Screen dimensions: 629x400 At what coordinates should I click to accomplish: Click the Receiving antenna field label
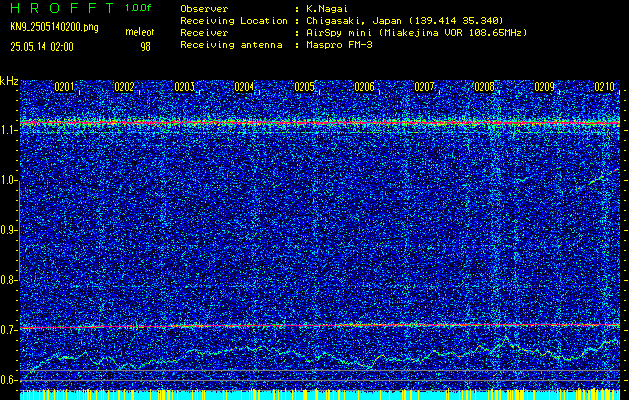point(231,45)
